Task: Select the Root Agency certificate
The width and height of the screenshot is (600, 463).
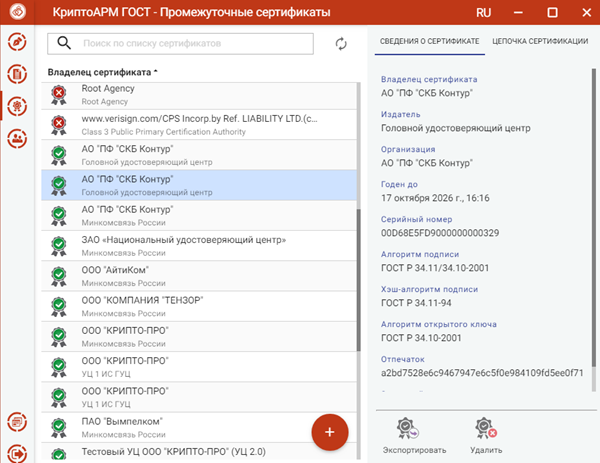Action: pyautogui.click(x=199, y=95)
